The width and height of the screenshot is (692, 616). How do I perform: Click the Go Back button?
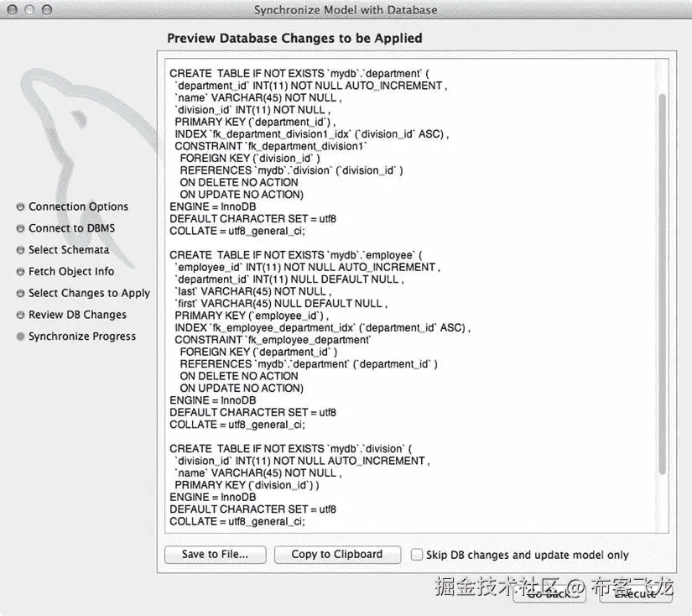click(549, 594)
